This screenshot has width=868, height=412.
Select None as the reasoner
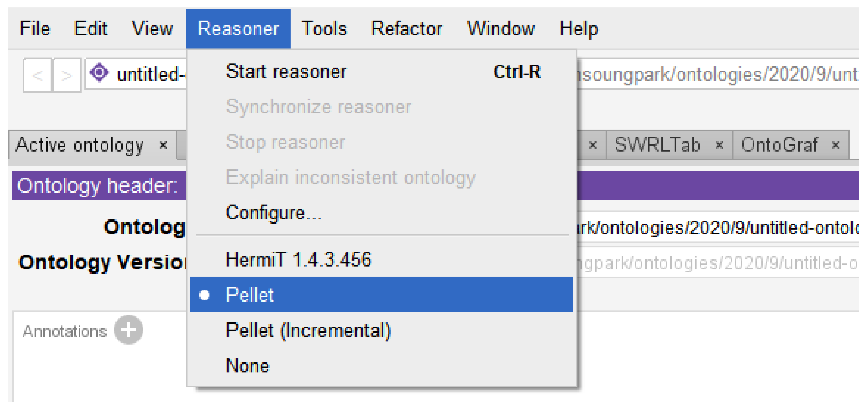coord(248,365)
